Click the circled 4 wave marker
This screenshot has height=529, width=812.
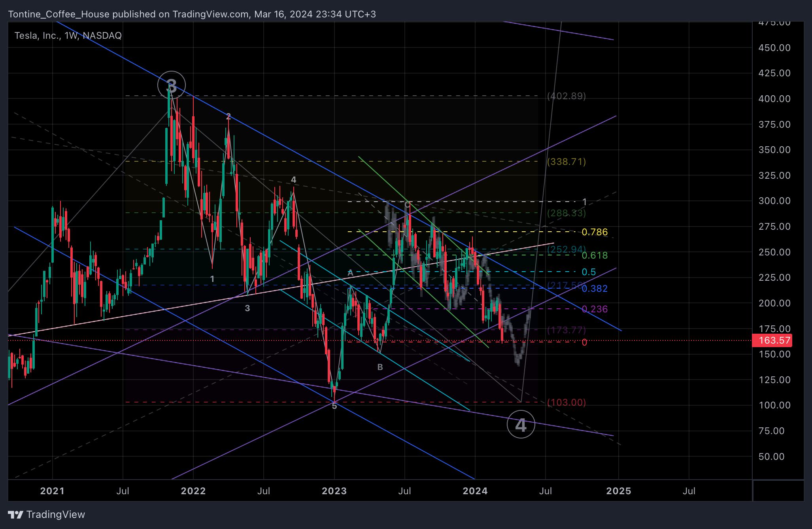coord(521,424)
